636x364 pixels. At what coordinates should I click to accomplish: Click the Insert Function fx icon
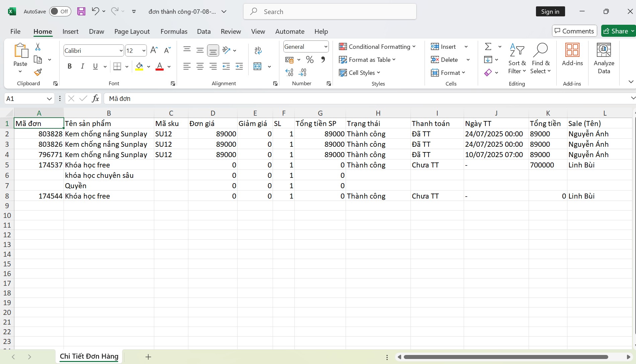point(96,99)
